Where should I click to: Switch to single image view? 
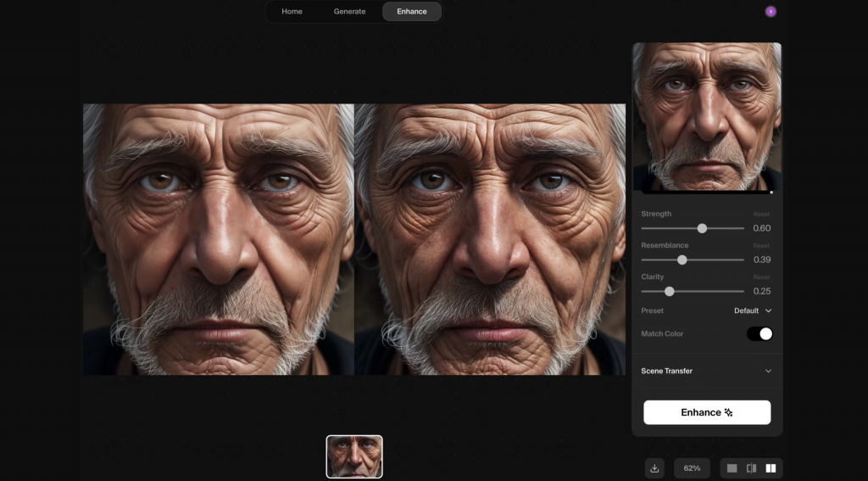coord(732,468)
